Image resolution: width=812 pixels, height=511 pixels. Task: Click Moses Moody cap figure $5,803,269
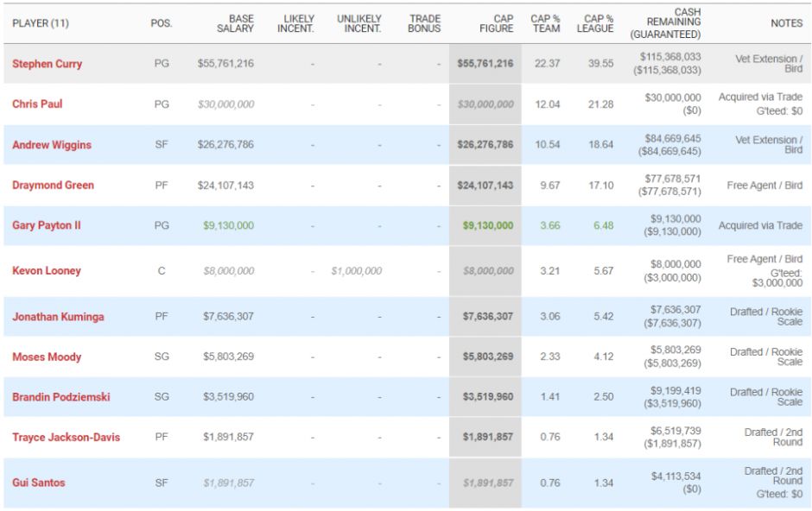[x=488, y=356]
